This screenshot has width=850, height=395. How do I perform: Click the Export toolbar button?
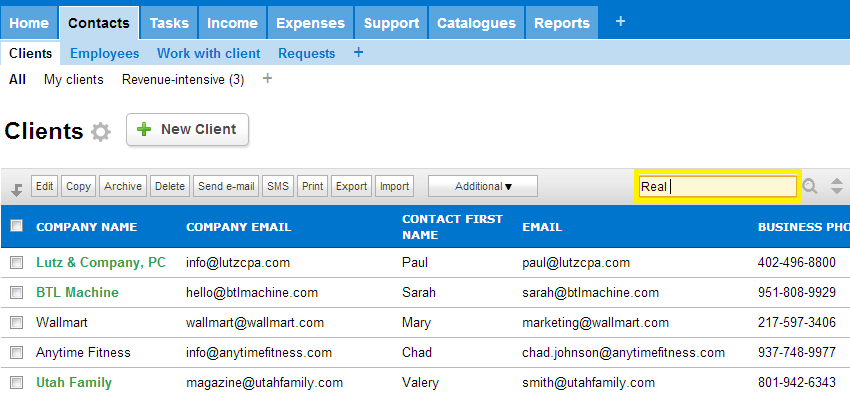(x=351, y=186)
